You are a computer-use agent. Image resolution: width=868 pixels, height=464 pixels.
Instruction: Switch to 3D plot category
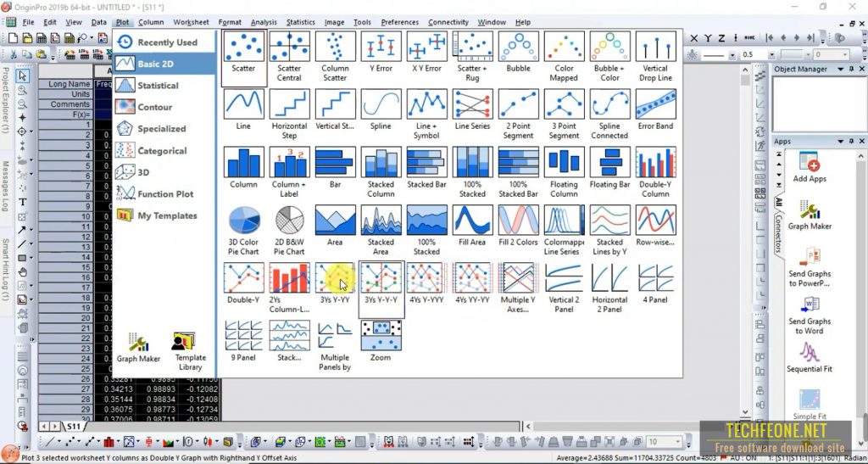164,172
